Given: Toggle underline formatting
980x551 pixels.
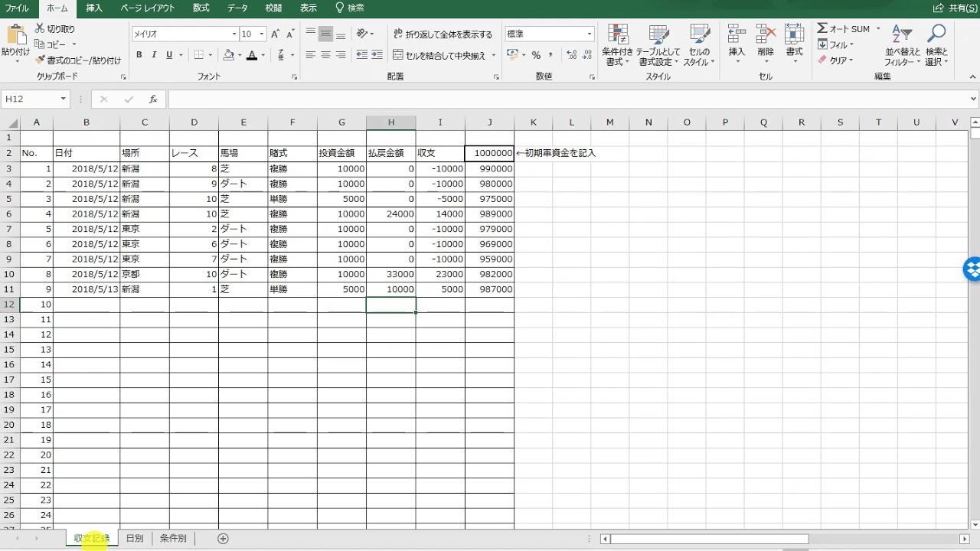Looking at the screenshot, I should (169, 55).
